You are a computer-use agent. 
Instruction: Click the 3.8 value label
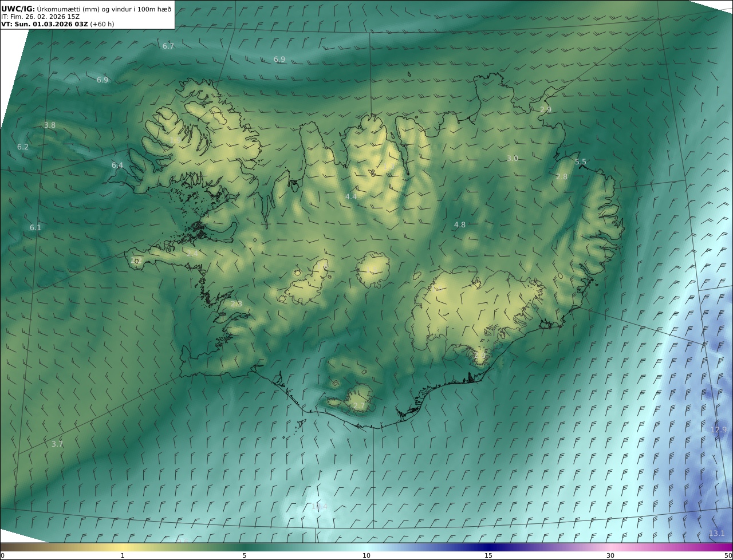[50, 125]
